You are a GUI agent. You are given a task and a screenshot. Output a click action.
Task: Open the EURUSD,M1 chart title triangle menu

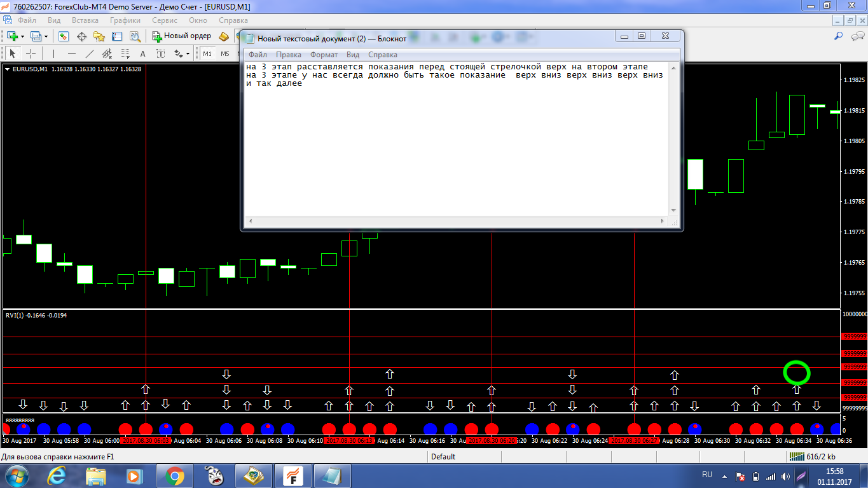7,69
